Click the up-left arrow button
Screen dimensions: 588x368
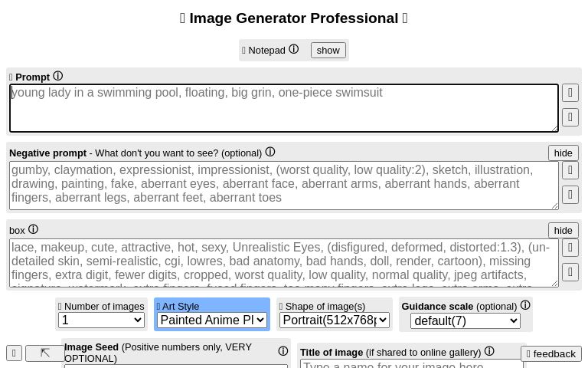tap(45, 353)
